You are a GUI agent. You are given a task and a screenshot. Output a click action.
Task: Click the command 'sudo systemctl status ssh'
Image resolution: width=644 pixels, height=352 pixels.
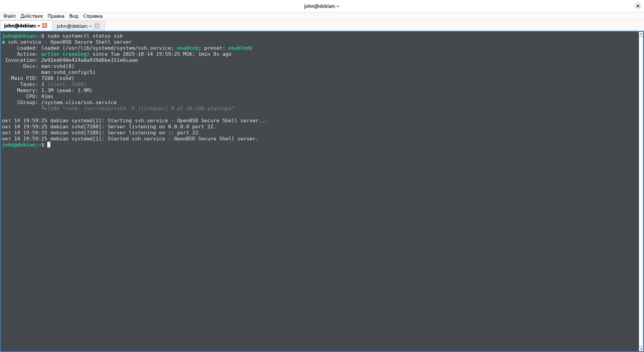85,36
